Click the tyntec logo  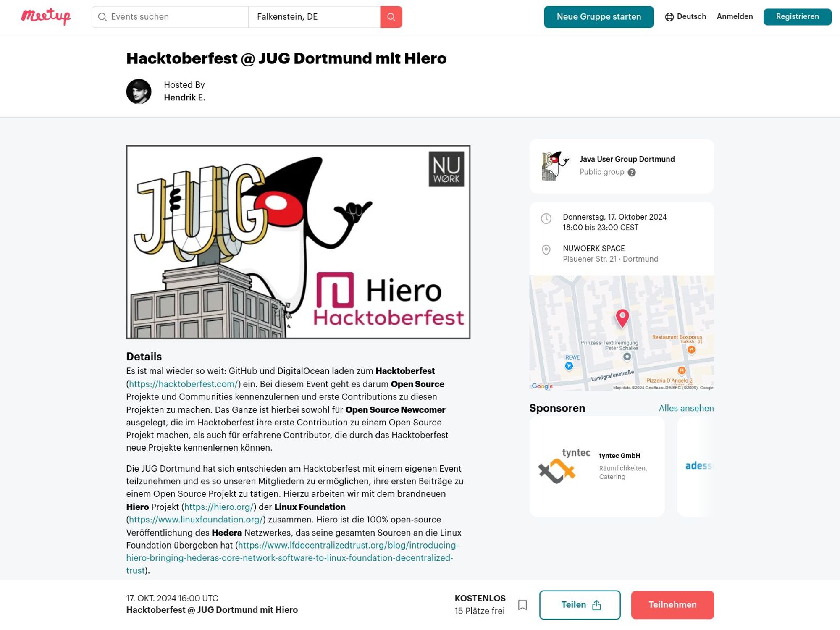[x=564, y=466]
